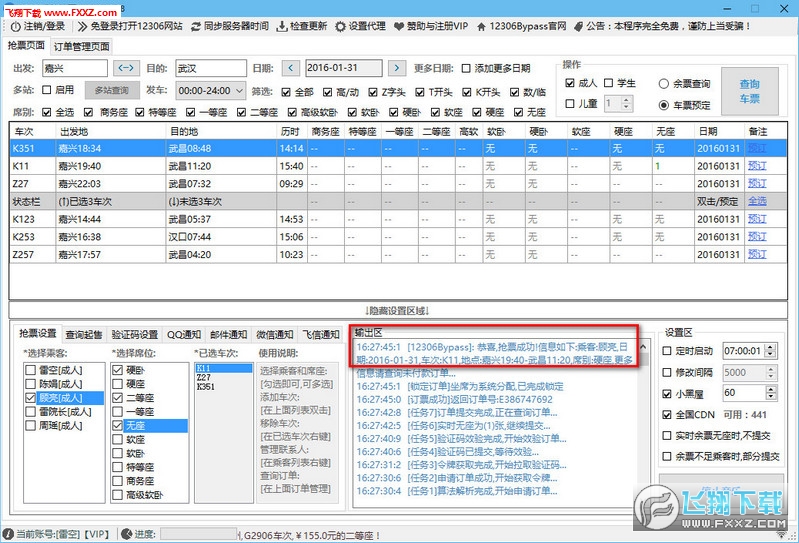Click 小黑屋 value stepper arrows
The image size is (799, 543).
(771, 393)
